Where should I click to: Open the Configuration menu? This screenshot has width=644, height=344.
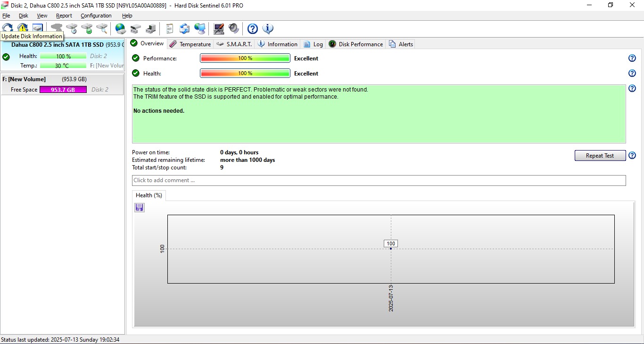click(96, 16)
